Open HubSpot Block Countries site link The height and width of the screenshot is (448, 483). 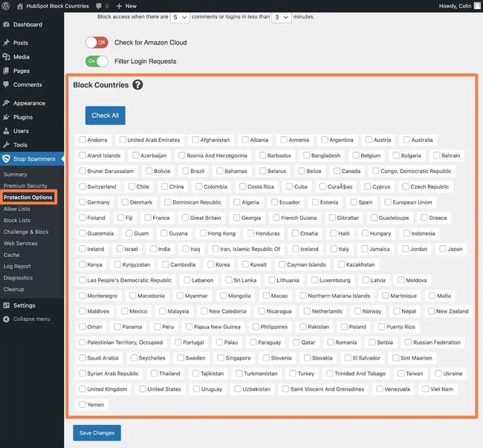click(x=57, y=6)
